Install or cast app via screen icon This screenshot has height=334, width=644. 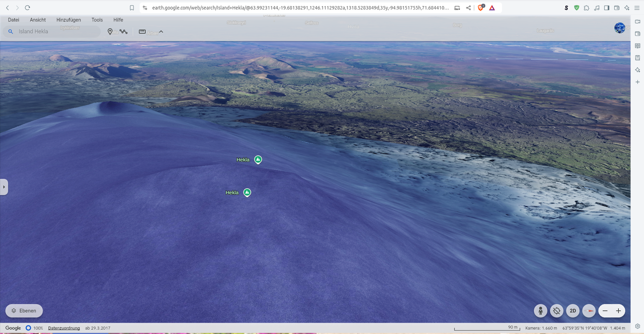457,8
